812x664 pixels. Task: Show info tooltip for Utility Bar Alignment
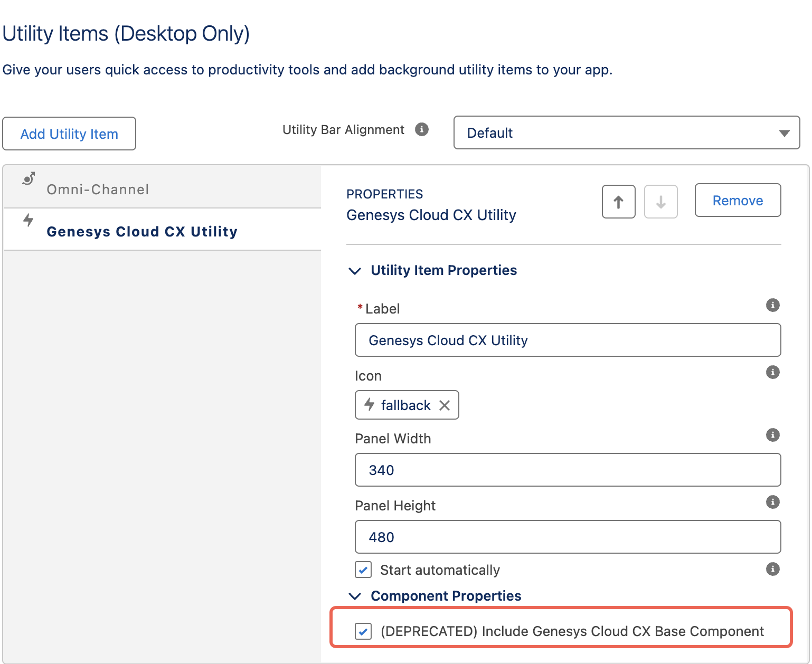[422, 129]
